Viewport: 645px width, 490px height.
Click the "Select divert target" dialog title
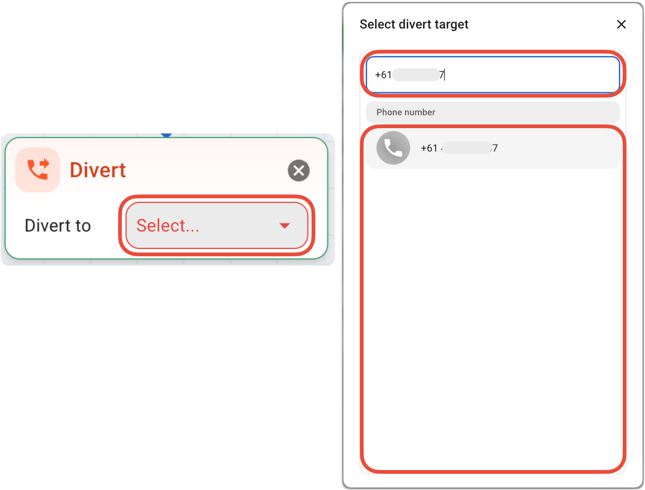tap(414, 25)
